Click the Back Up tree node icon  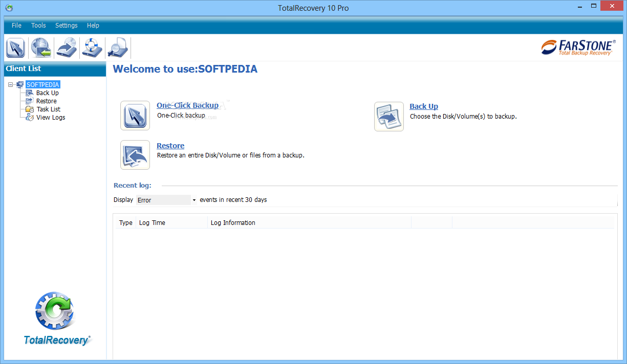pyautogui.click(x=29, y=93)
